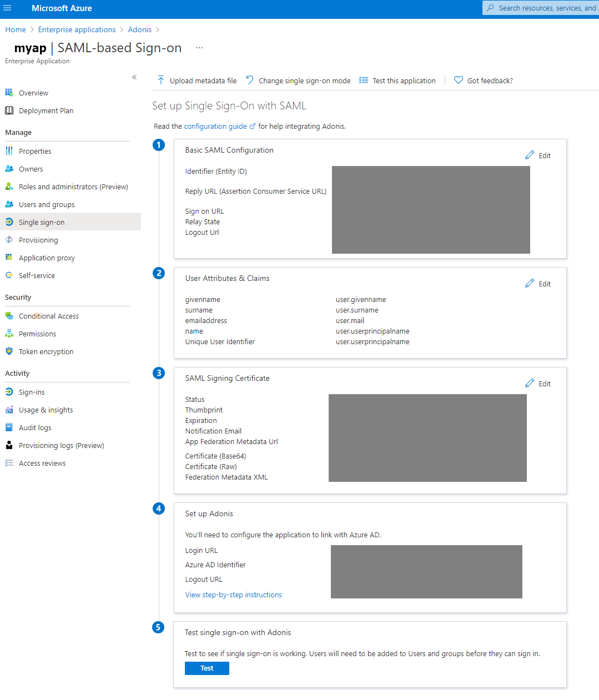
Task: Edit the SAML Signing Certificate section
Action: 537,384
